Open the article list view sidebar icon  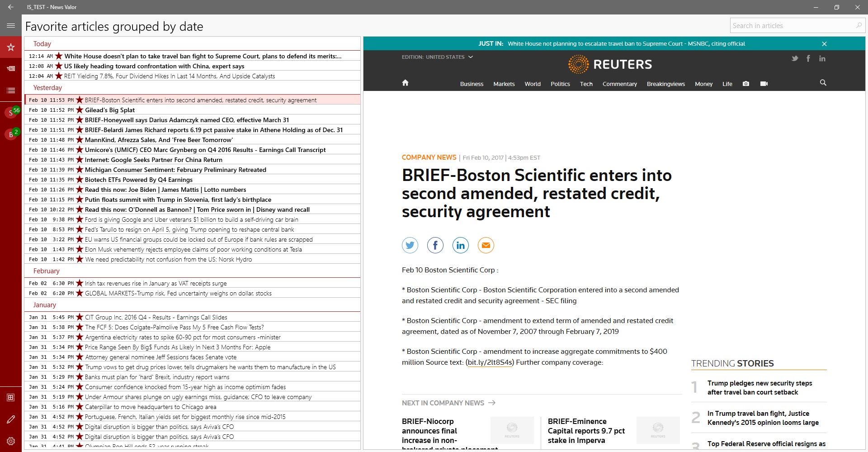coord(11,90)
